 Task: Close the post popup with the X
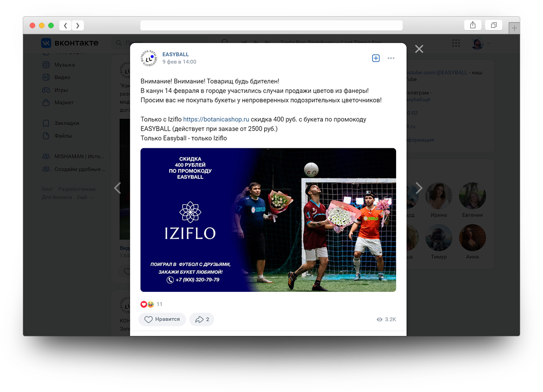(419, 49)
